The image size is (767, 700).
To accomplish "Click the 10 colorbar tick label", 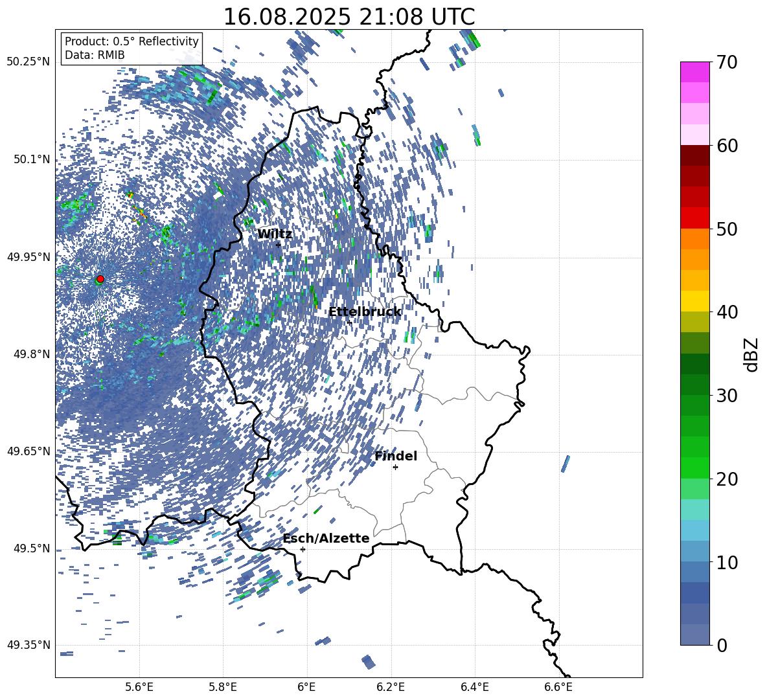I will tap(727, 562).
